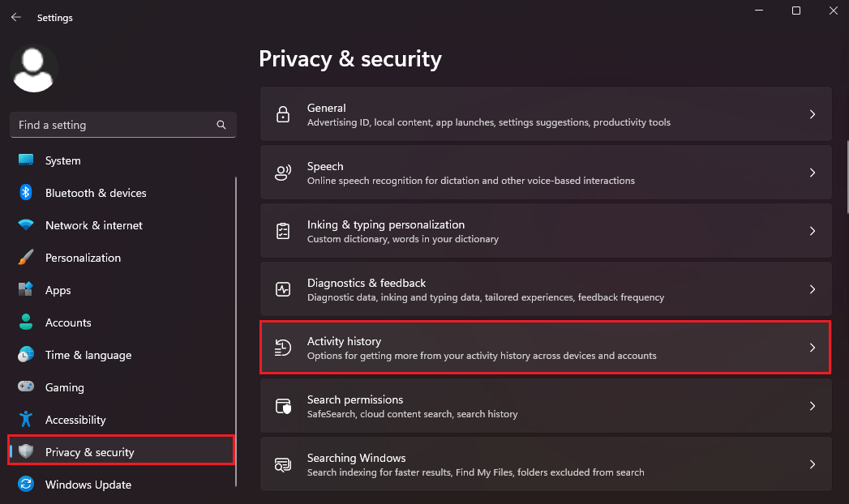849x504 pixels.
Task: Open Speech online recognition settings
Action: [x=546, y=173]
